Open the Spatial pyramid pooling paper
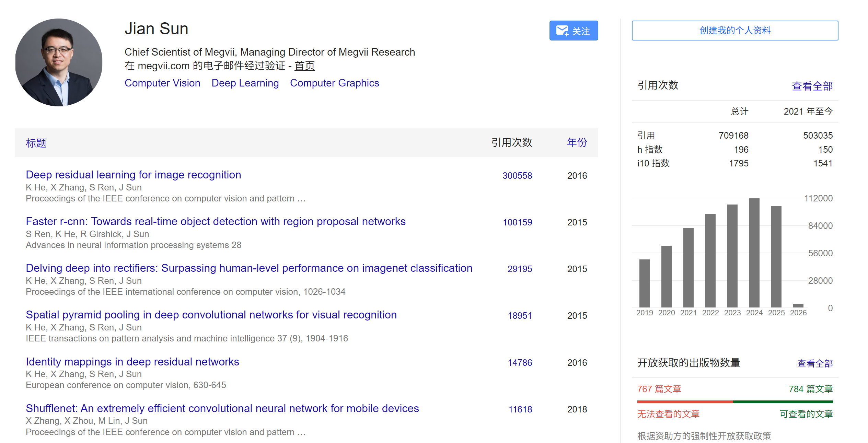Image resolution: width=868 pixels, height=443 pixels. tap(211, 315)
